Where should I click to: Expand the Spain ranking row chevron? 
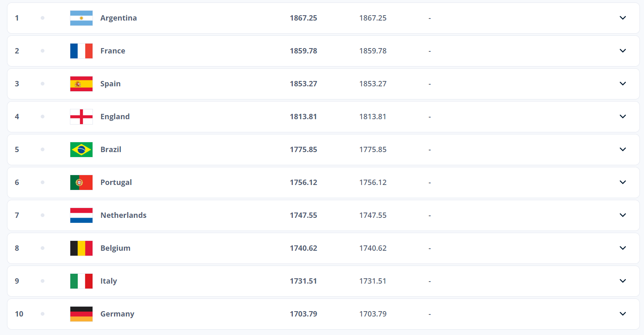coord(623,84)
